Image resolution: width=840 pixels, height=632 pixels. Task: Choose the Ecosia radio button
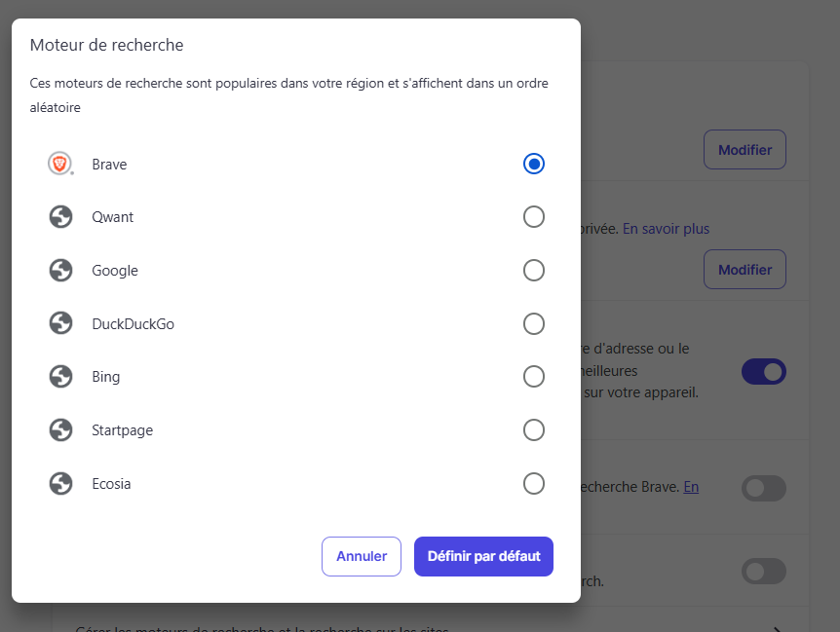[534, 483]
